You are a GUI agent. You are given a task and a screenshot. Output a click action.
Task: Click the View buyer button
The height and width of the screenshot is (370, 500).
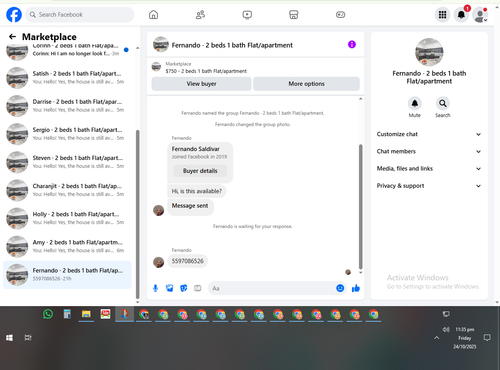[201, 84]
